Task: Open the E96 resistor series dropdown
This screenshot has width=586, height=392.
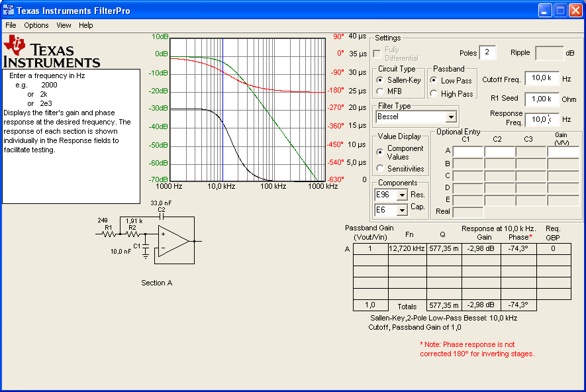Action: pos(402,195)
